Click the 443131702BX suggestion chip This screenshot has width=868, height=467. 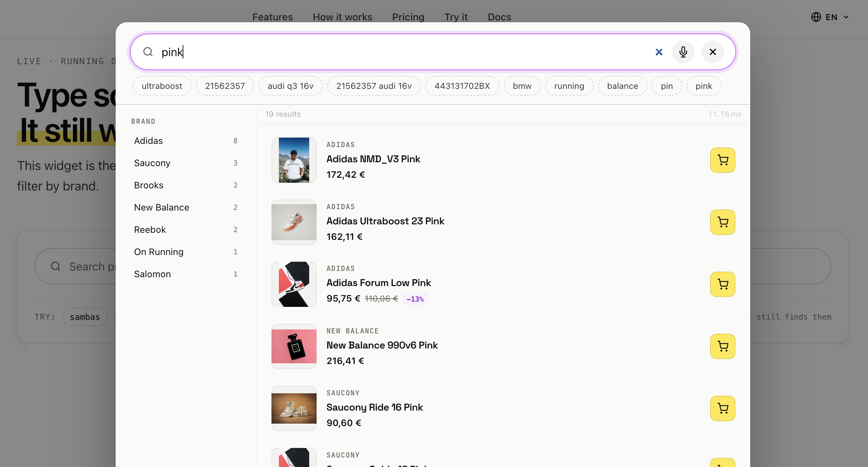point(462,86)
